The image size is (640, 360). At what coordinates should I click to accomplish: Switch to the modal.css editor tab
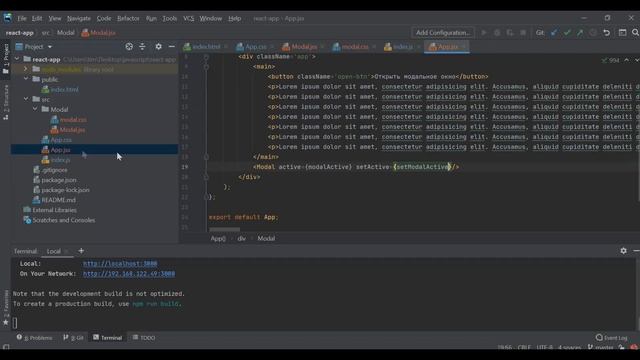pos(354,47)
